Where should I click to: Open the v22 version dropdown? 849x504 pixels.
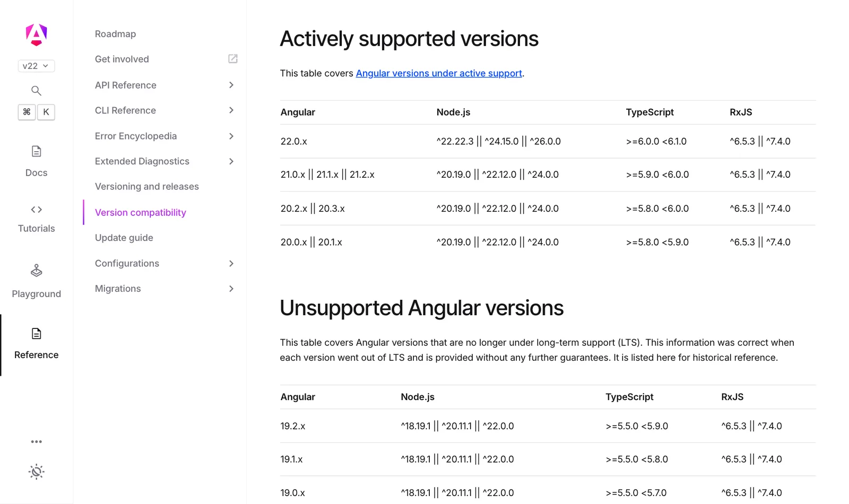tap(36, 66)
